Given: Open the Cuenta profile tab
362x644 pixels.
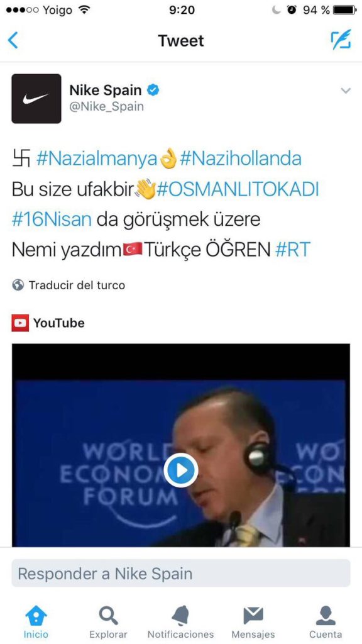Looking at the screenshot, I should (x=326, y=621).
